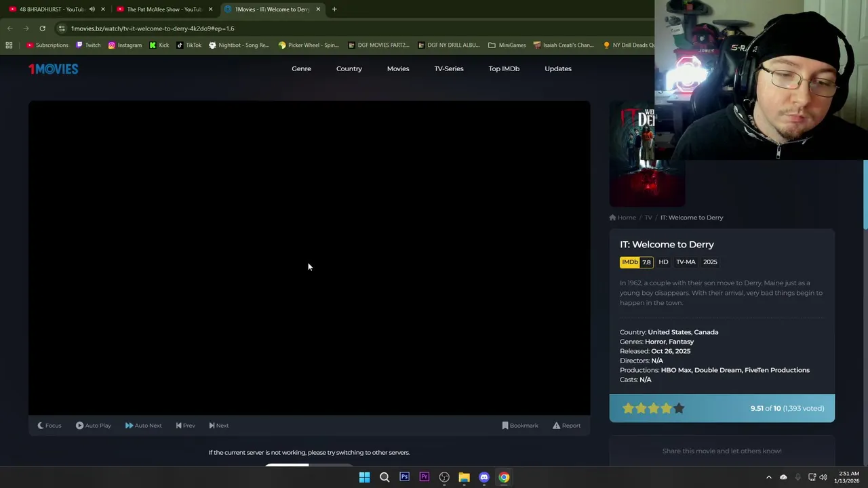Toggle Focus mode under the player
The height and width of the screenshot is (488, 868).
point(49,426)
